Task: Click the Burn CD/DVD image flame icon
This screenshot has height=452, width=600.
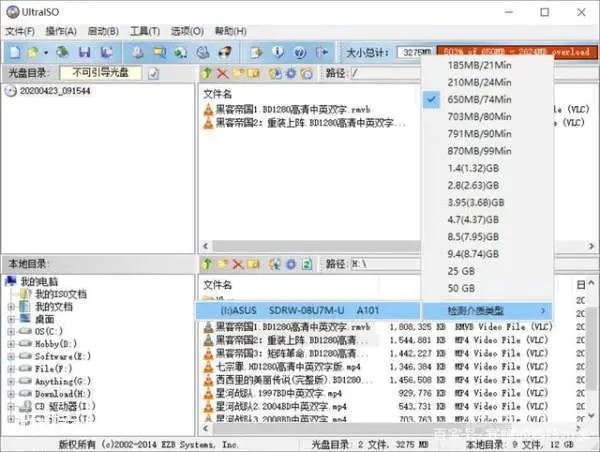Action: (225, 52)
